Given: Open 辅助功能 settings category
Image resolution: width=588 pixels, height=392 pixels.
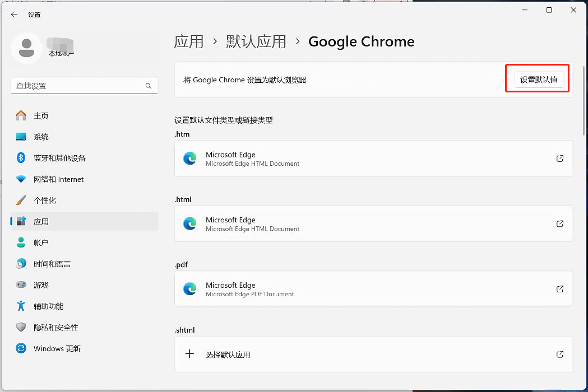Looking at the screenshot, I should [x=84, y=306].
